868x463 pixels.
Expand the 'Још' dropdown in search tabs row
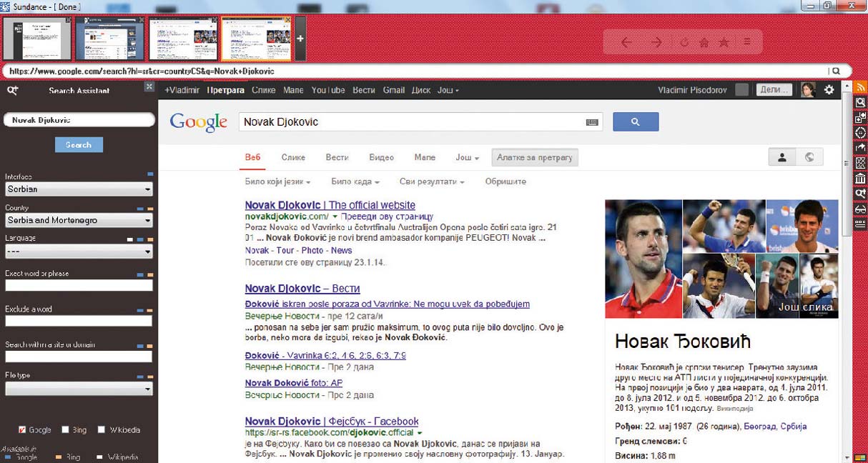pos(467,157)
